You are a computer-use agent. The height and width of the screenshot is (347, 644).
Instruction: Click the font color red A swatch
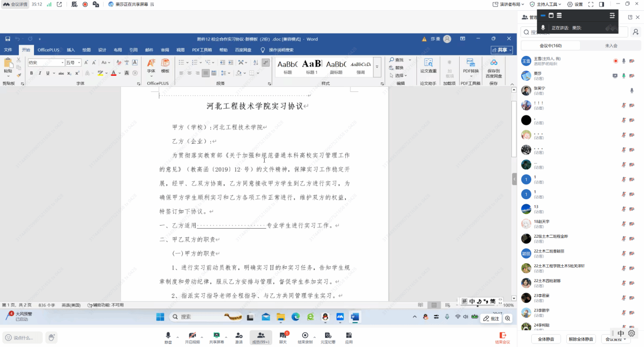tap(113, 73)
